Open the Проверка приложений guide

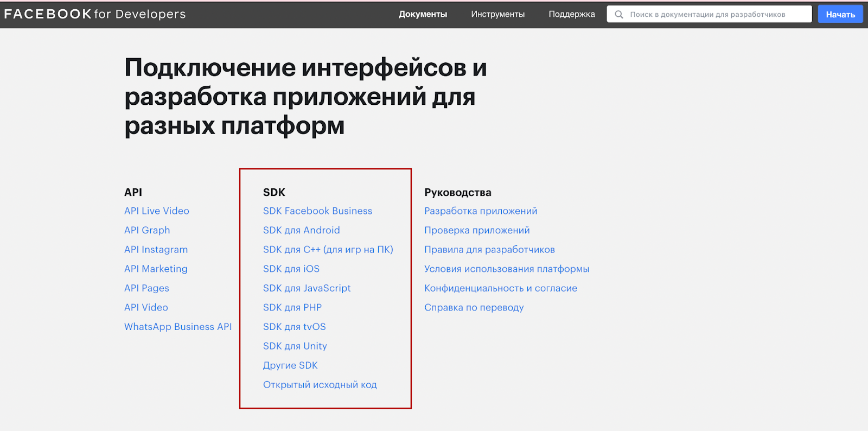[x=477, y=230]
